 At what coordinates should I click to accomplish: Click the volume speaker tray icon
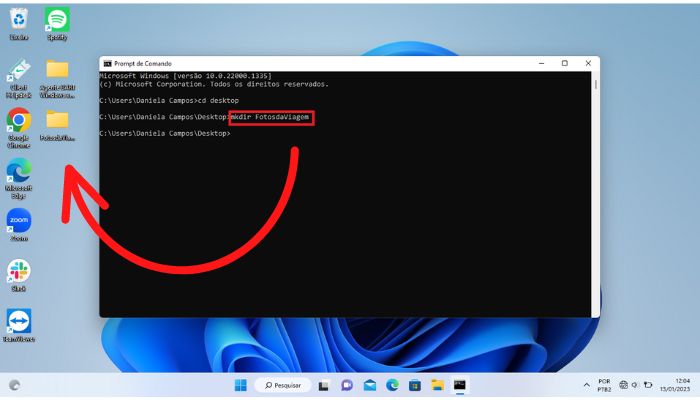click(x=635, y=385)
